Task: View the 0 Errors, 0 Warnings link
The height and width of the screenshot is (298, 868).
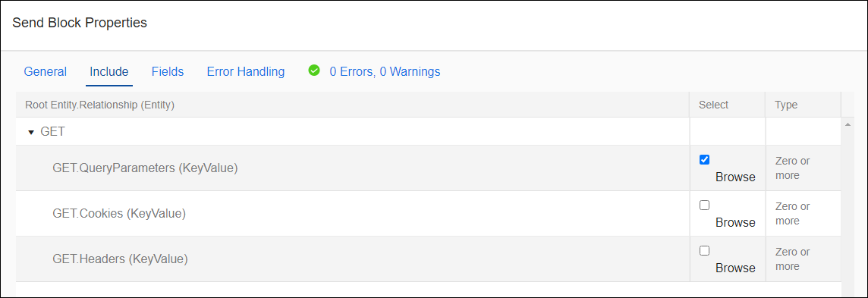Action: [385, 71]
